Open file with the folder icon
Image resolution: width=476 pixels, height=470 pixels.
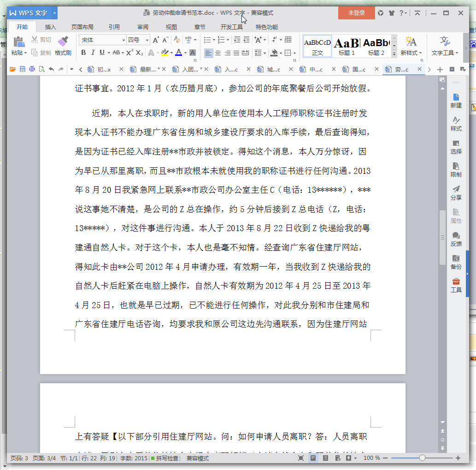coord(13,69)
